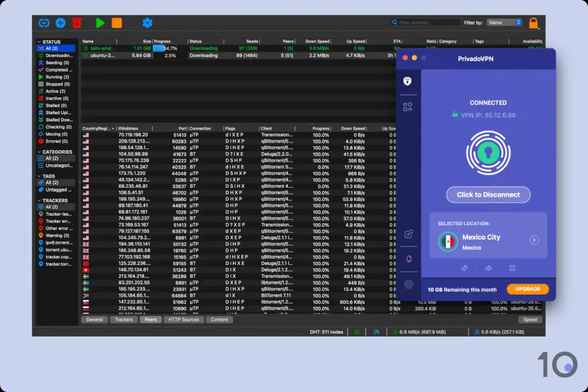Image resolution: width=588 pixels, height=392 pixels.
Task: Select the torrent.ubu... tracker entry
Action: (x=56, y=250)
